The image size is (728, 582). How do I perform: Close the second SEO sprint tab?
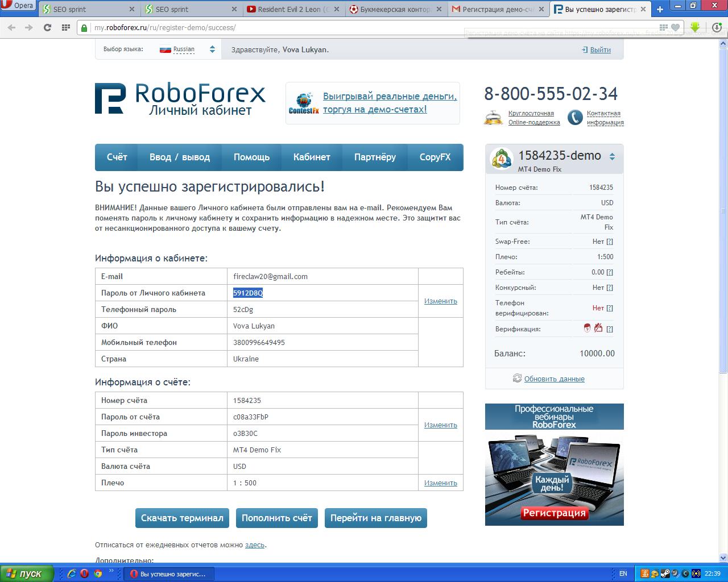[x=234, y=9]
